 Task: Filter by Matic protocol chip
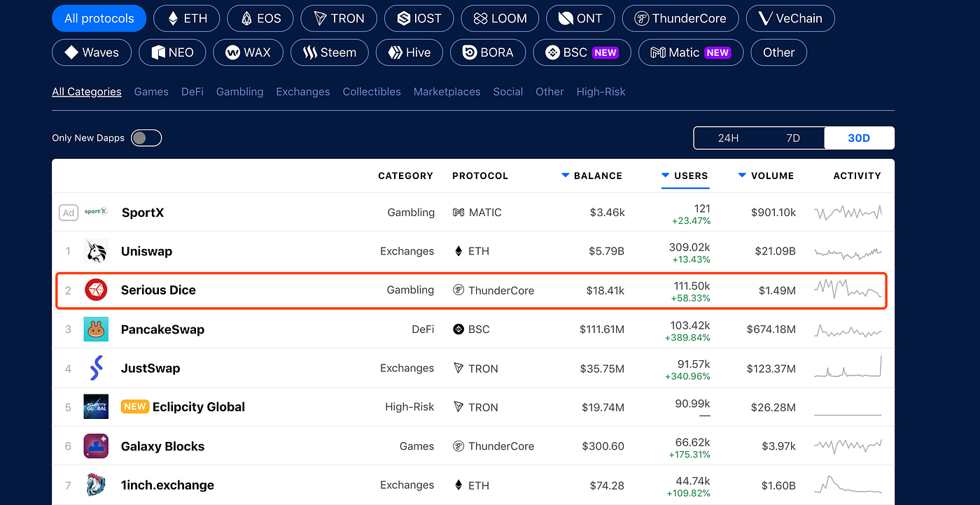691,52
